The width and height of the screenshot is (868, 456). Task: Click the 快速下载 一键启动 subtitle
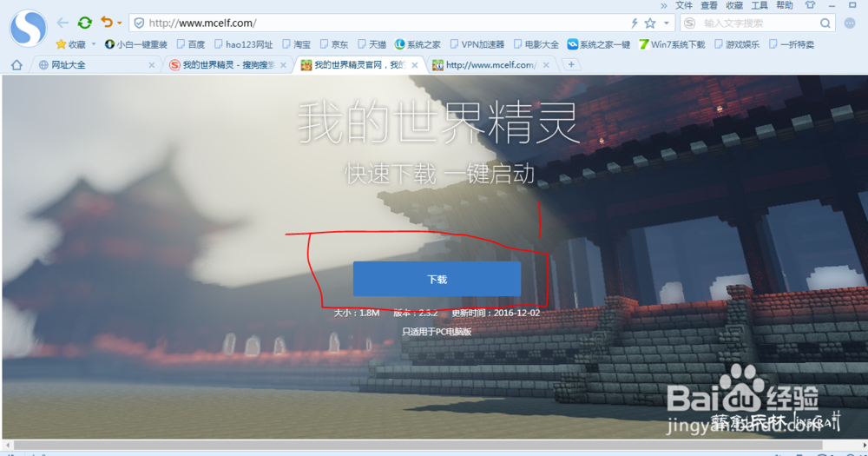439,174
